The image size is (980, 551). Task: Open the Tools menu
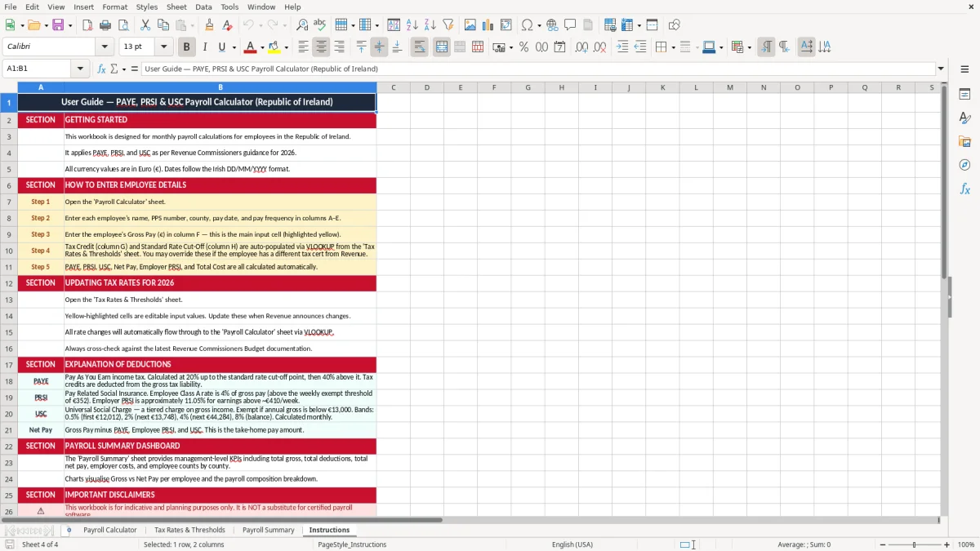click(229, 7)
